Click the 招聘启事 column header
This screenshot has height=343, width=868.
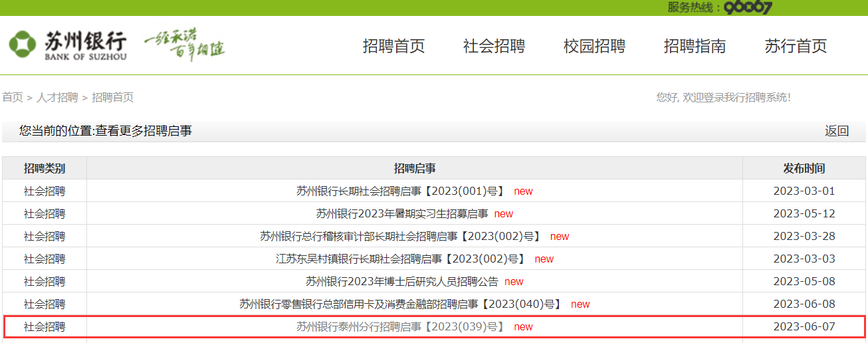tap(415, 168)
